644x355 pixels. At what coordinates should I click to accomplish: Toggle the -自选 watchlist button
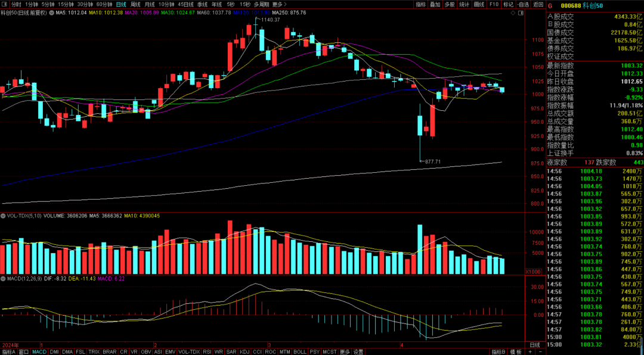[x=523, y=4]
